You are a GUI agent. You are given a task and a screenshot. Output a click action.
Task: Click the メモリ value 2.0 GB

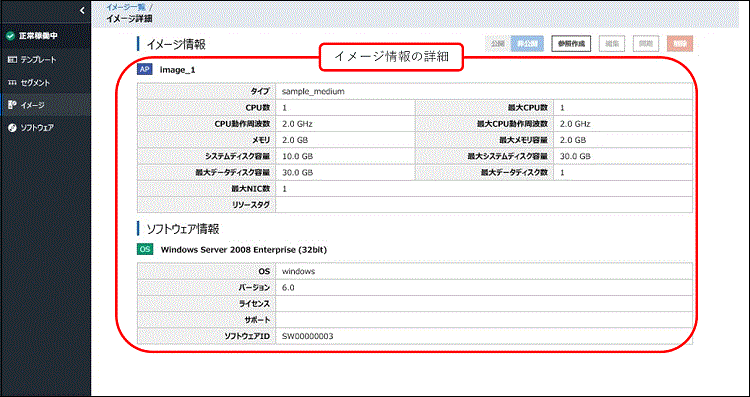coord(295,140)
